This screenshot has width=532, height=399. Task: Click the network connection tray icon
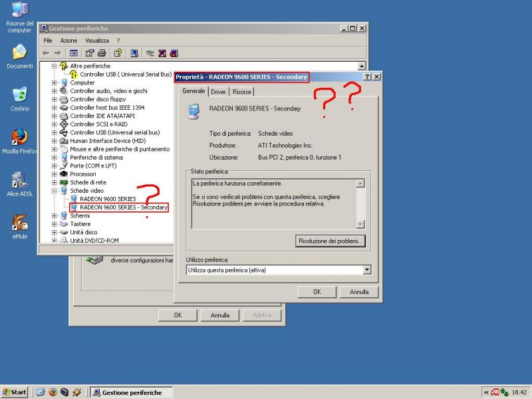click(x=504, y=392)
